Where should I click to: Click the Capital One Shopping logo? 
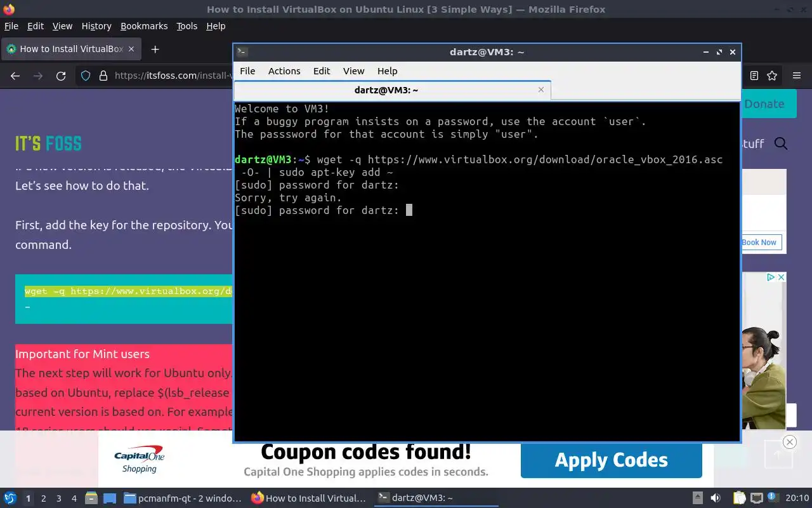(x=139, y=460)
